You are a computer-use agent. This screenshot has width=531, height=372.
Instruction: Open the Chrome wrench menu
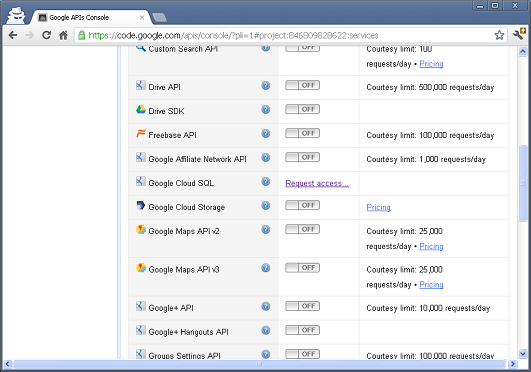pos(519,34)
